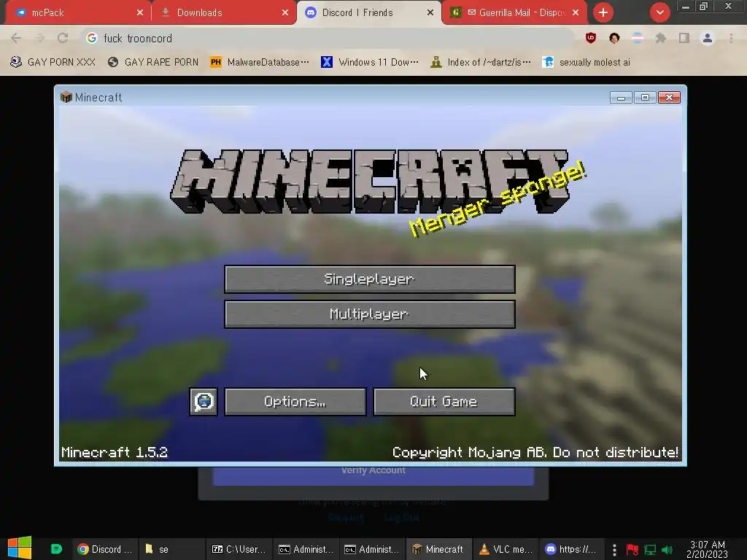Maximize the Minecraft window
This screenshot has height=560, width=747.
pyautogui.click(x=645, y=98)
